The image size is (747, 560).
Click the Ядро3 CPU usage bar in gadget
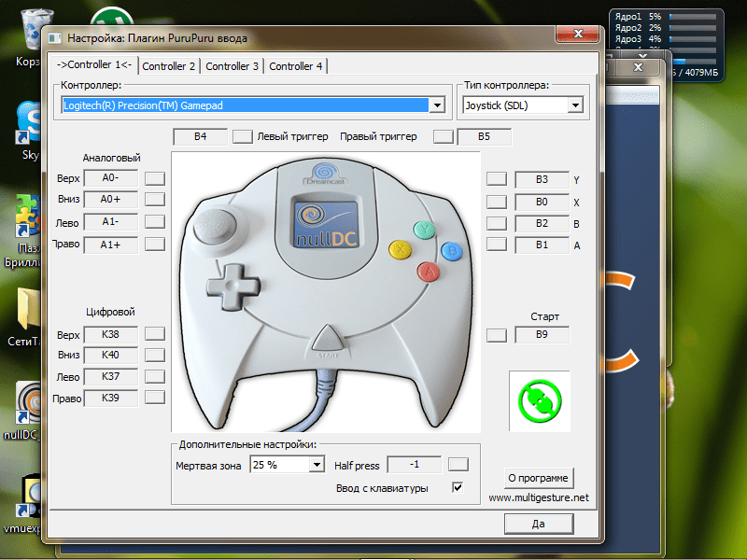(x=693, y=39)
